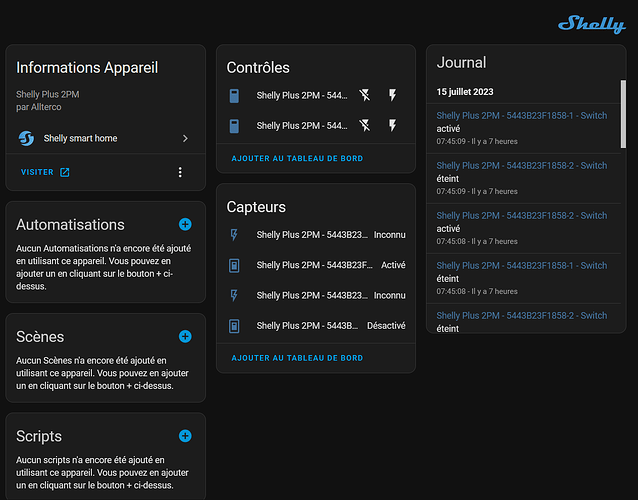Image resolution: width=638 pixels, height=500 pixels.
Task: Open the second sensor row showing Inconnu
Action: (x=316, y=295)
